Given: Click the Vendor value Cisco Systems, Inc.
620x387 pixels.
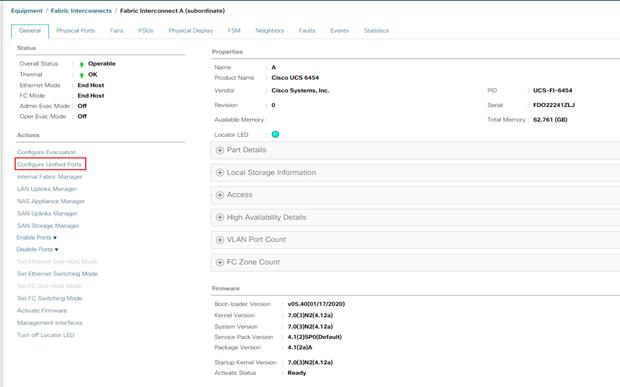Looking at the screenshot, I should 301,91.
